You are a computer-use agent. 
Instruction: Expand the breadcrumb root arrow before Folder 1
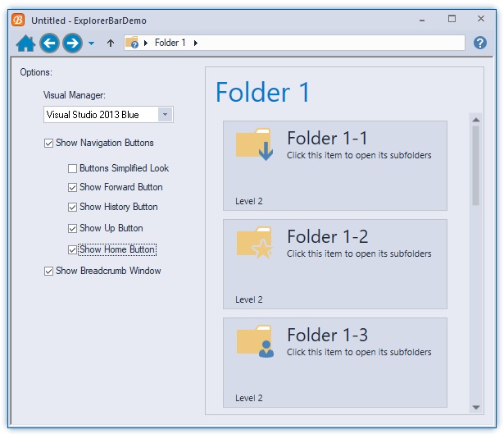pyautogui.click(x=146, y=43)
